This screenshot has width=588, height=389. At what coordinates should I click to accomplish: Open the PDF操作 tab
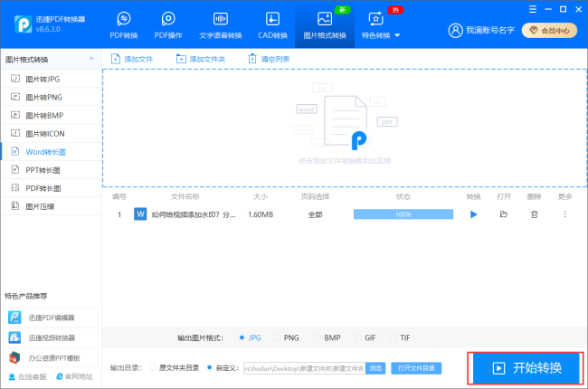(168, 25)
